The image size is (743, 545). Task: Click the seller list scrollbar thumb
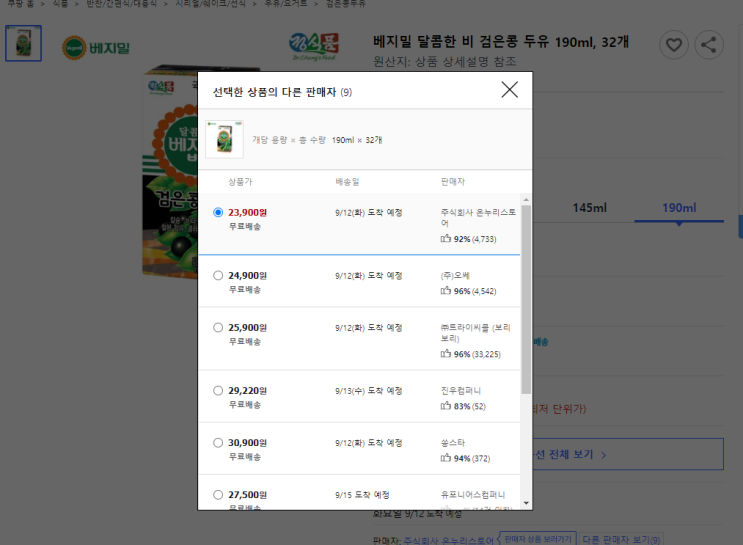click(x=526, y=299)
